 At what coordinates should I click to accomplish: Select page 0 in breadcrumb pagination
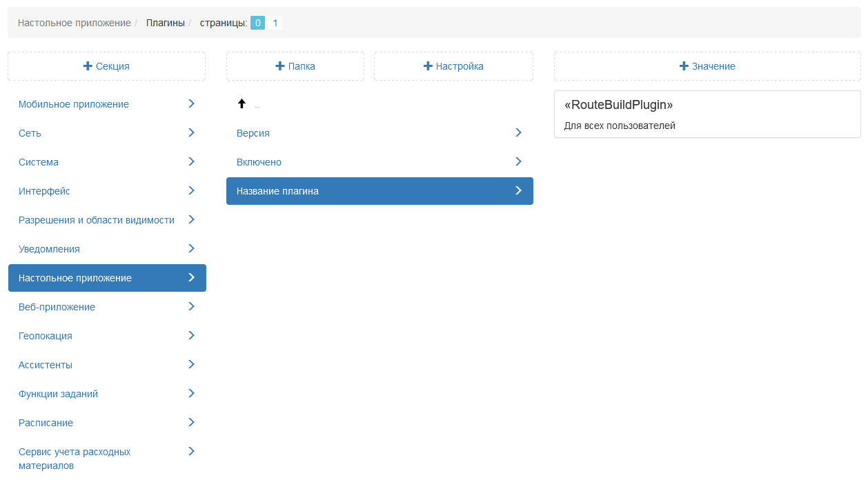click(257, 23)
